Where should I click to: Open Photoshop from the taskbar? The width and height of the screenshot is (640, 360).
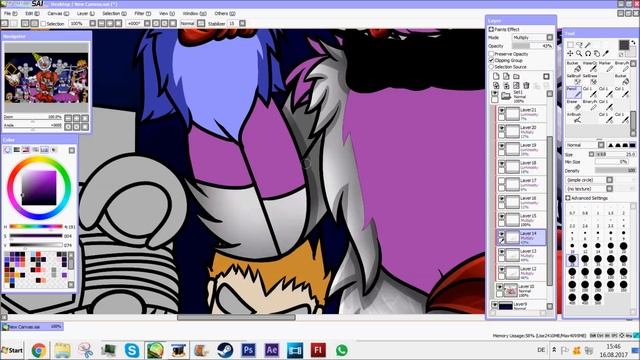point(248,350)
